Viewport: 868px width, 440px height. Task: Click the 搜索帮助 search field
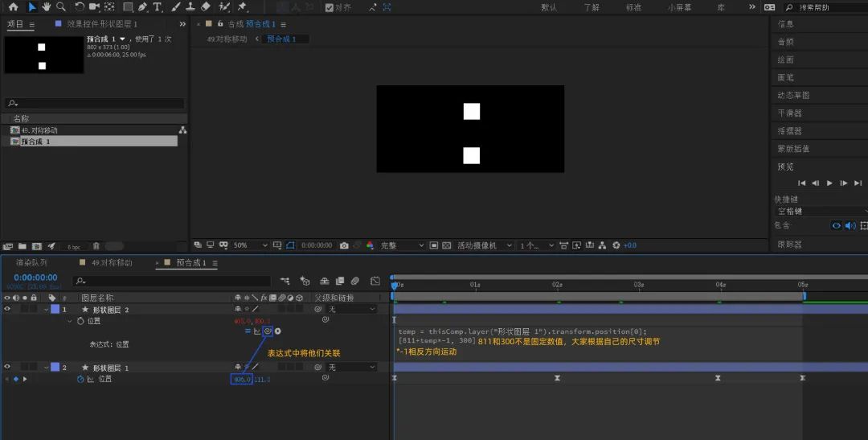coord(825,7)
